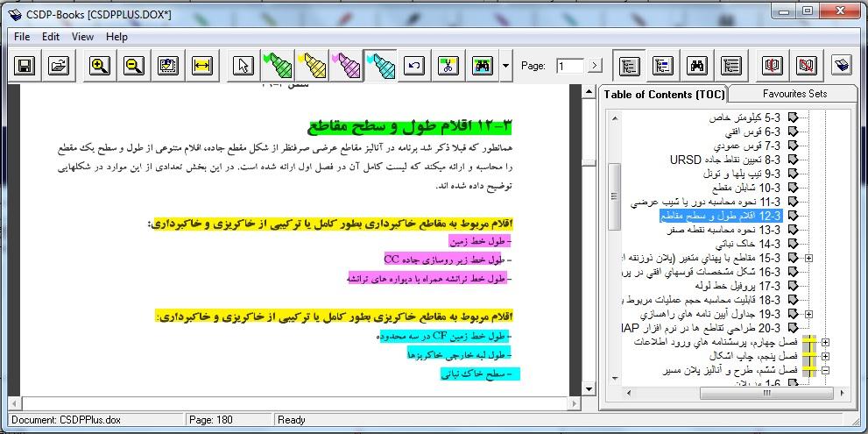
Task: Expand chapter node فصل پنجم
Action: pyautogui.click(x=825, y=356)
